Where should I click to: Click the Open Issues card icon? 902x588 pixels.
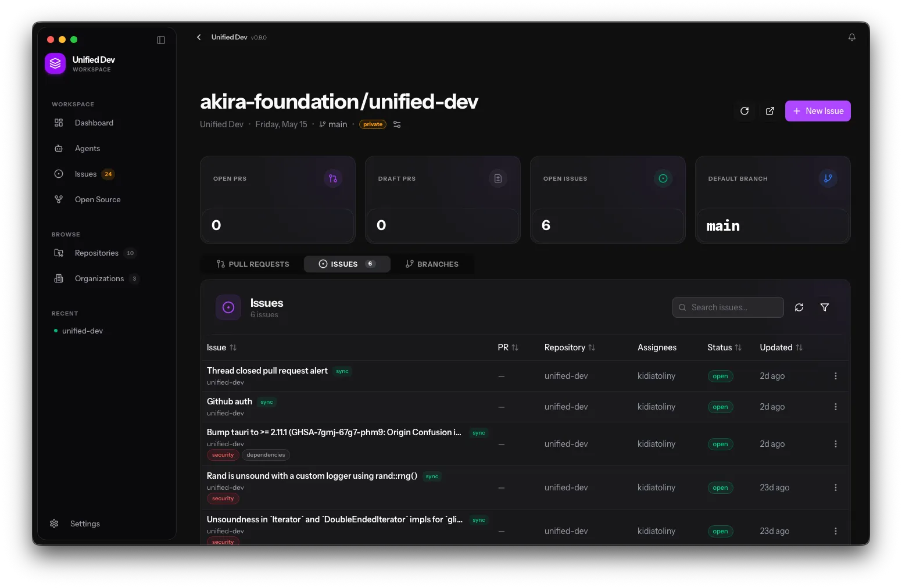(663, 178)
